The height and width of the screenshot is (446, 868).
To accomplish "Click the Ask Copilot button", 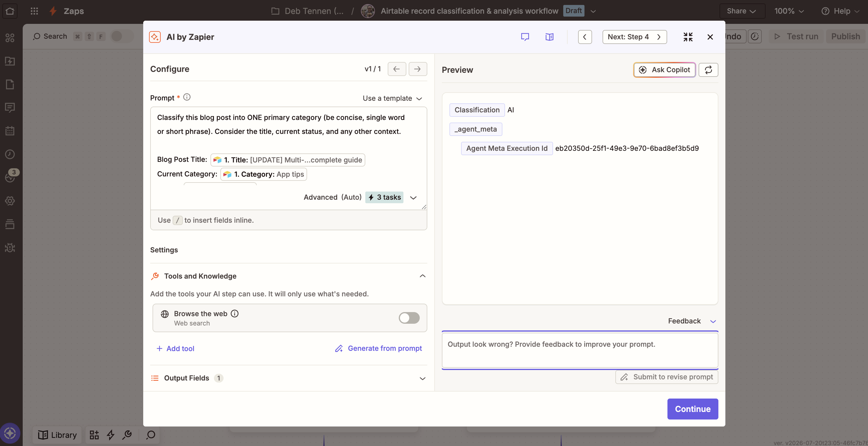I will pyautogui.click(x=665, y=70).
